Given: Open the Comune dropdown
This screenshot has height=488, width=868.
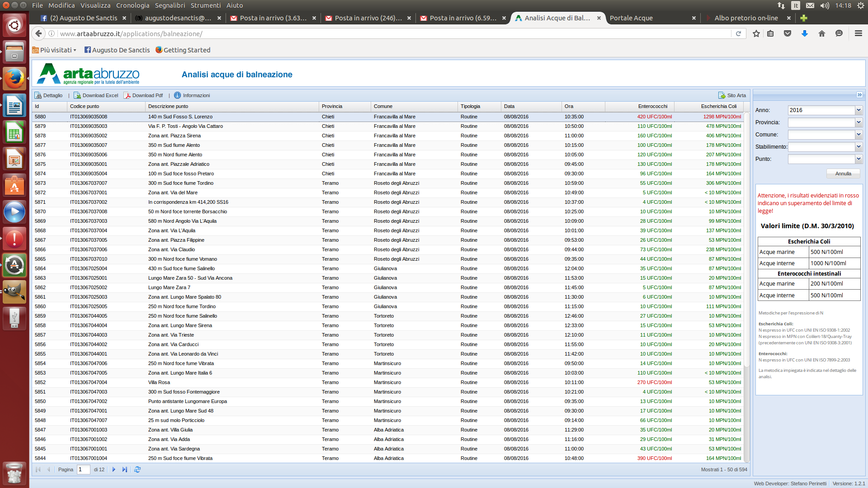Looking at the screenshot, I should pos(858,135).
